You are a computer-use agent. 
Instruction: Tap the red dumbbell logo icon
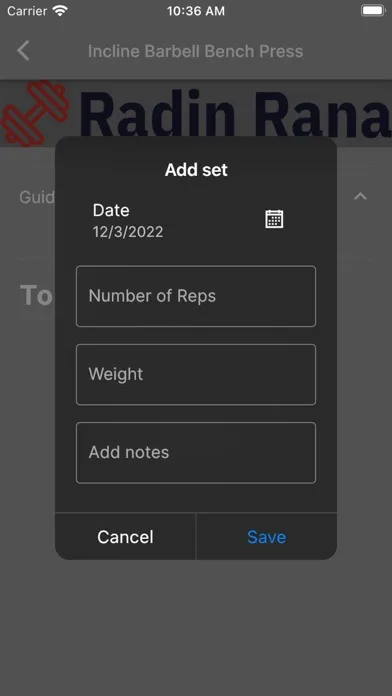pyautogui.click(x=35, y=113)
